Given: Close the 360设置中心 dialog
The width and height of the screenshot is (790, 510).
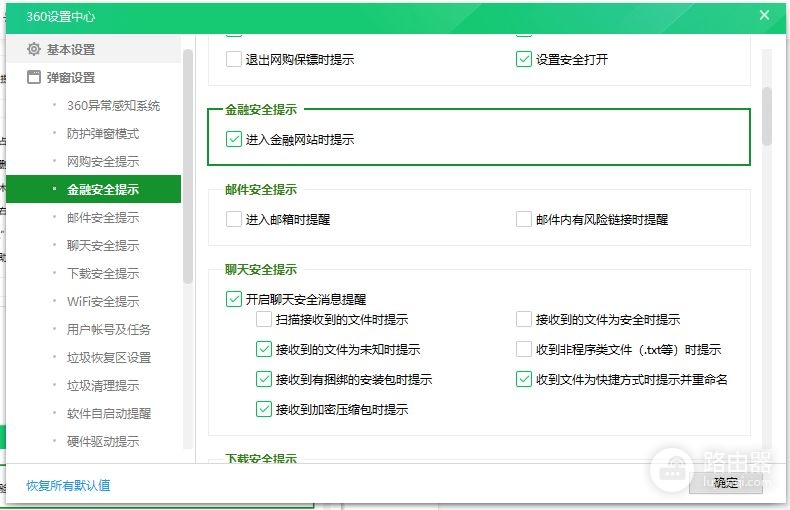Looking at the screenshot, I should tap(764, 15).
